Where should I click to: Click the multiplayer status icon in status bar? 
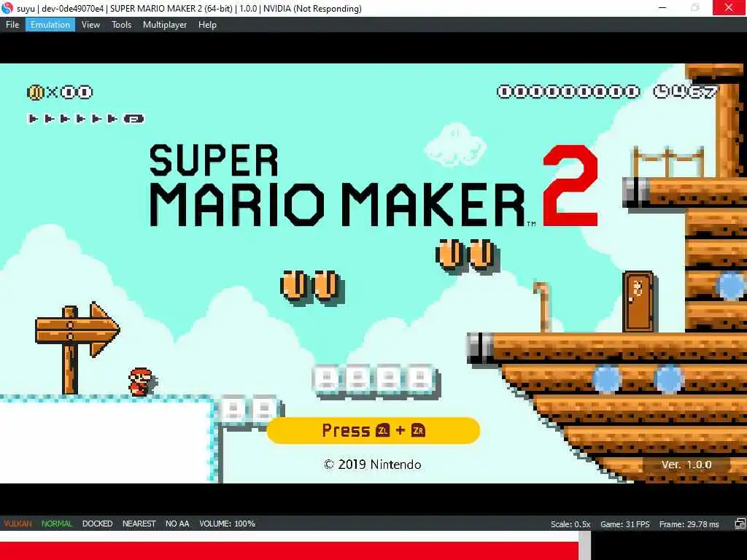(x=740, y=524)
